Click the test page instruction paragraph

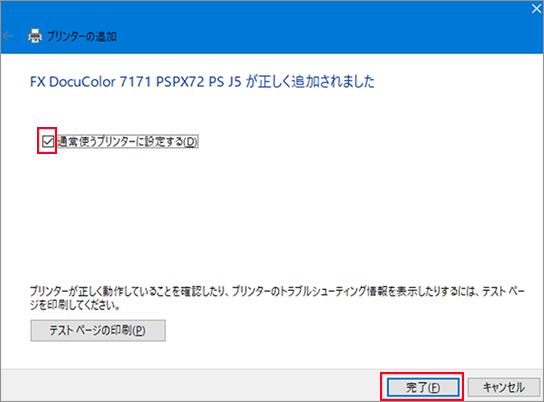tap(277, 298)
